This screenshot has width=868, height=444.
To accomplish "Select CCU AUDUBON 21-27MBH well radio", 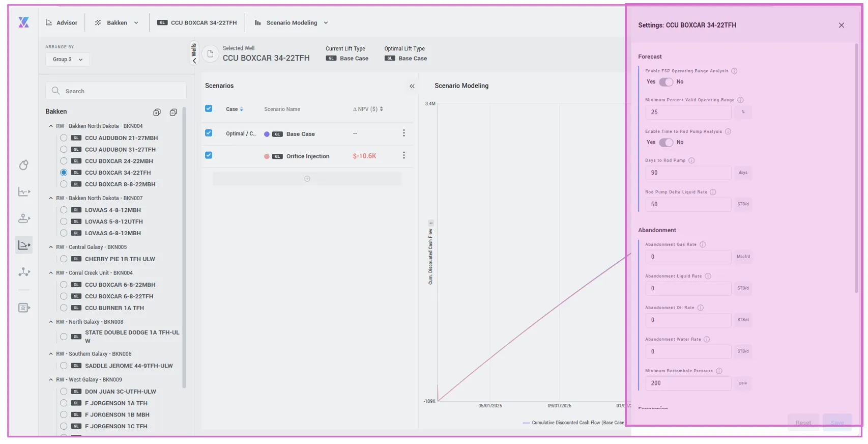I will tap(64, 138).
